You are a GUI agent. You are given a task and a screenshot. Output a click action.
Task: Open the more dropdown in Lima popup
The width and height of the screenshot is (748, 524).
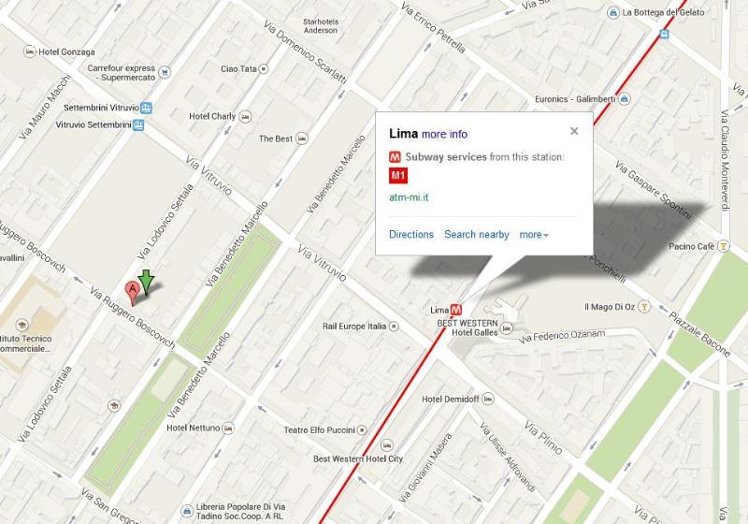point(533,235)
